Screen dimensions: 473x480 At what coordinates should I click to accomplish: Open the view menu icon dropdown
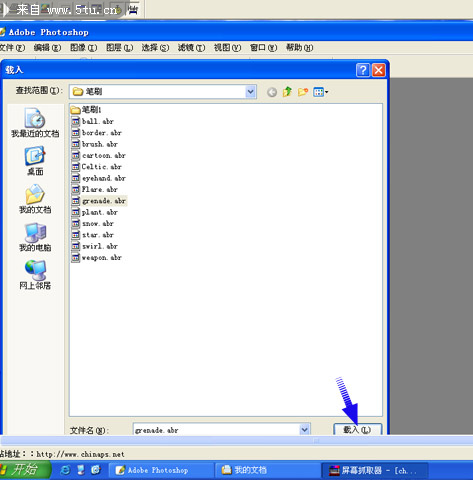[x=320, y=92]
